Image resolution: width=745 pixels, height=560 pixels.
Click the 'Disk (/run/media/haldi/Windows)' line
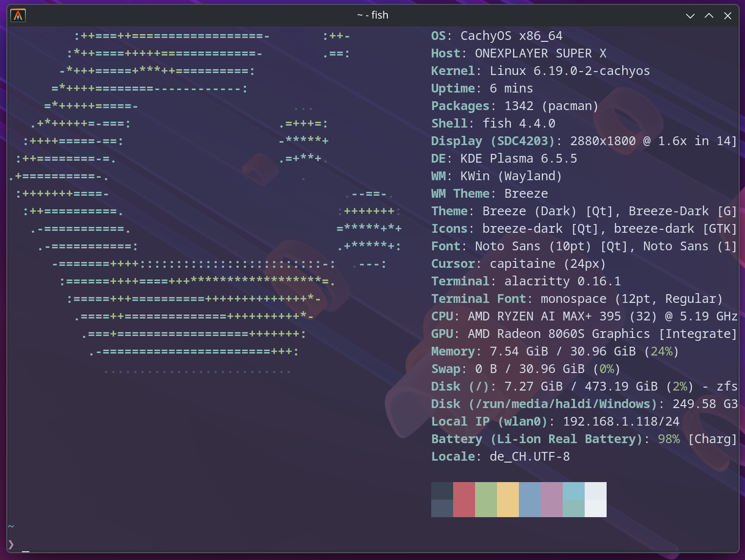click(x=584, y=404)
